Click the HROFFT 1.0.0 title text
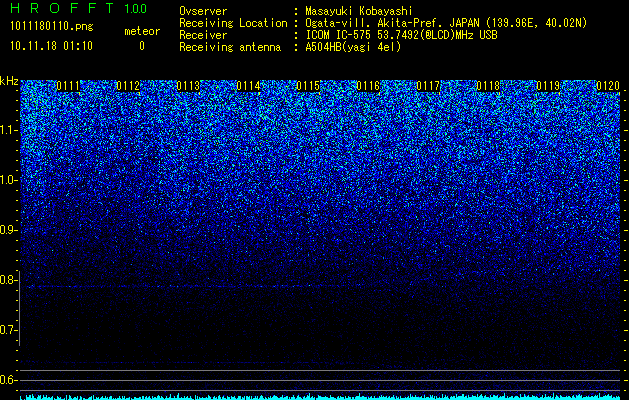Image resolution: width=629 pixels, height=400 pixels. click(x=78, y=8)
